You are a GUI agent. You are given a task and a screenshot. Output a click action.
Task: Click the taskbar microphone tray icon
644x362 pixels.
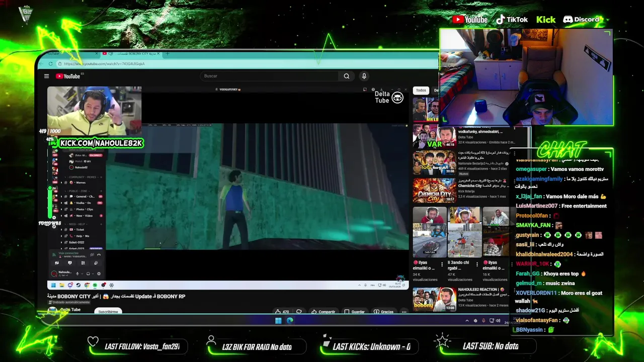pos(484,321)
